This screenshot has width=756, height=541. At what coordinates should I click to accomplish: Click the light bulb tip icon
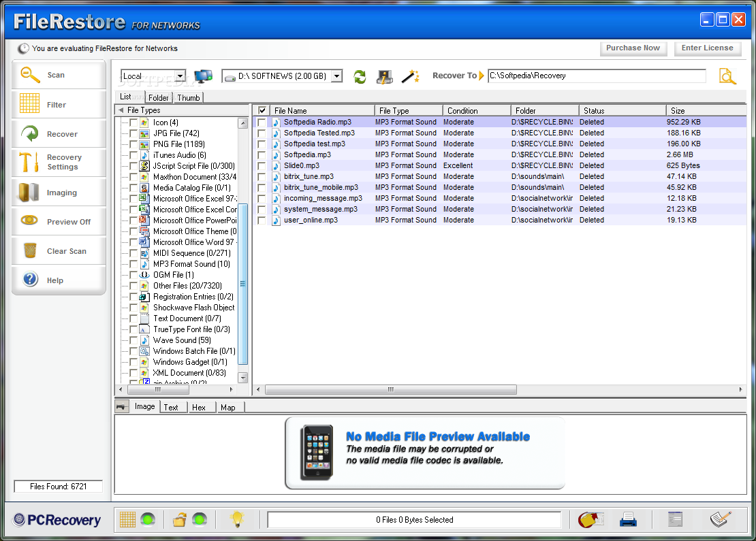tap(237, 519)
